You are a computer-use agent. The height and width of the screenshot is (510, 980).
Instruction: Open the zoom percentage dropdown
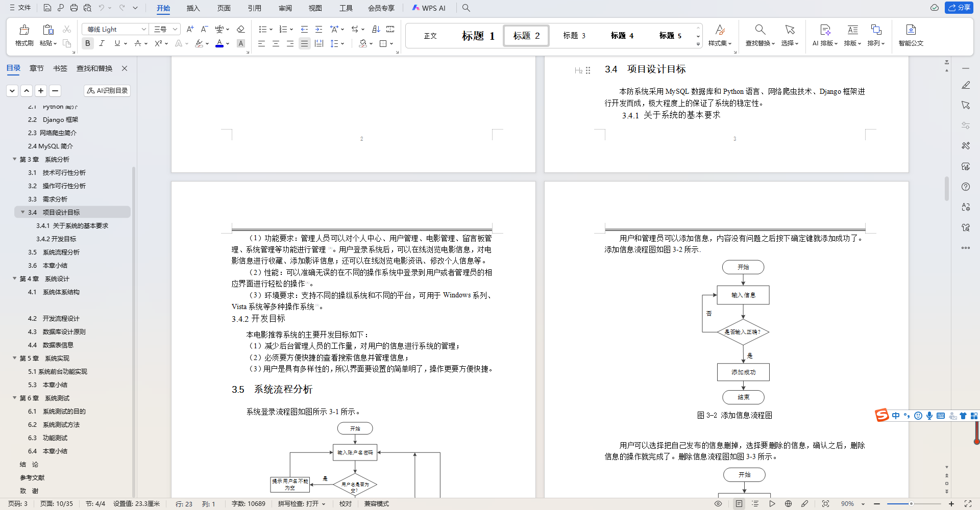(863, 504)
